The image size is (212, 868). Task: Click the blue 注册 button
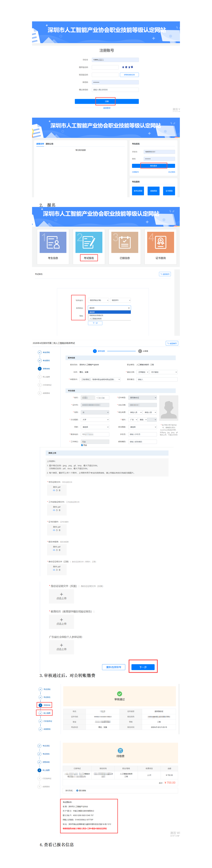[x=107, y=101]
